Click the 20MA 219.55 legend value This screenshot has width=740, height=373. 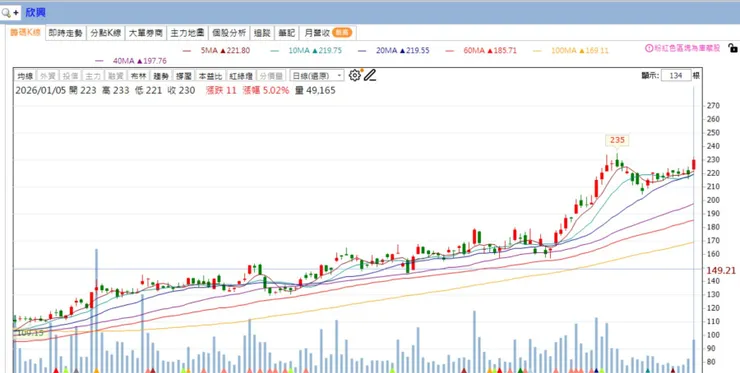403,51
